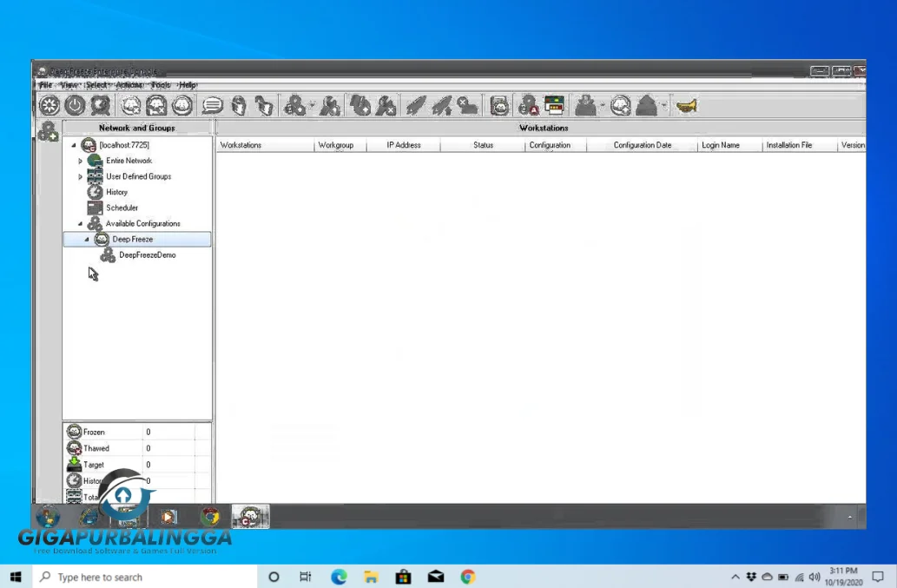Open the Tools menu
Image resolution: width=897 pixels, height=588 pixels.
(x=161, y=84)
